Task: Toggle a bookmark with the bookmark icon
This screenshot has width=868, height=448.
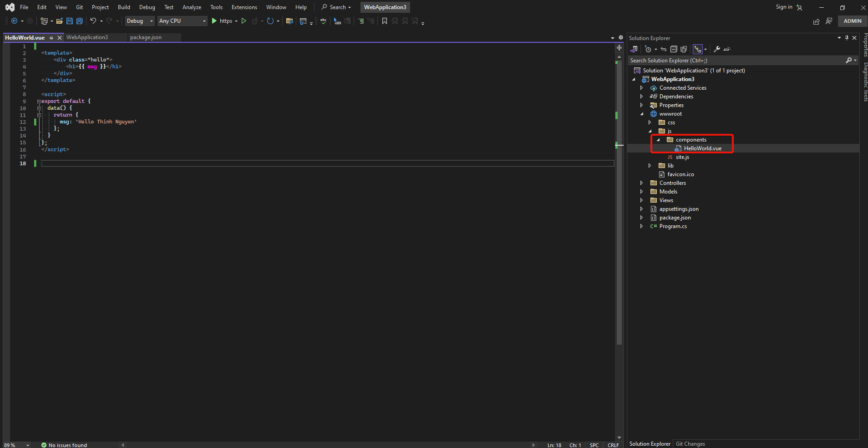Action: tap(385, 21)
